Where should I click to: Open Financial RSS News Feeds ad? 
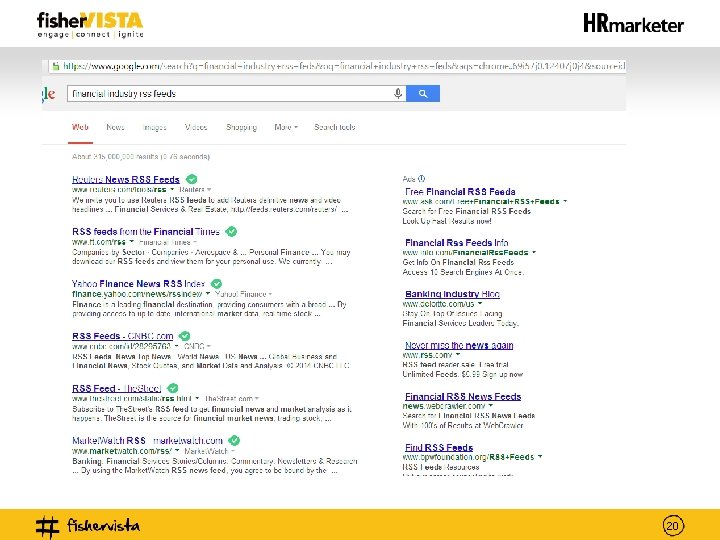coord(463,396)
